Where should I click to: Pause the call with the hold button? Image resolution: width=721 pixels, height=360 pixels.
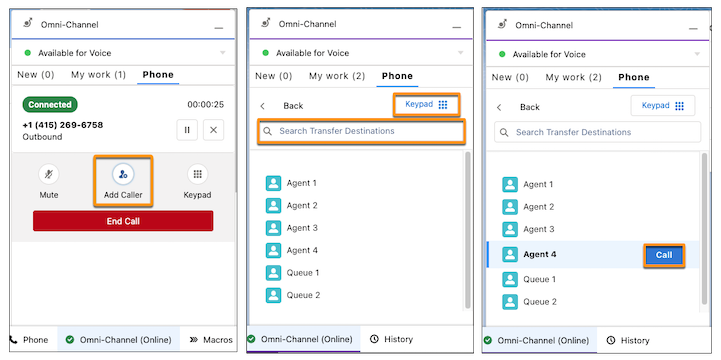click(x=187, y=130)
